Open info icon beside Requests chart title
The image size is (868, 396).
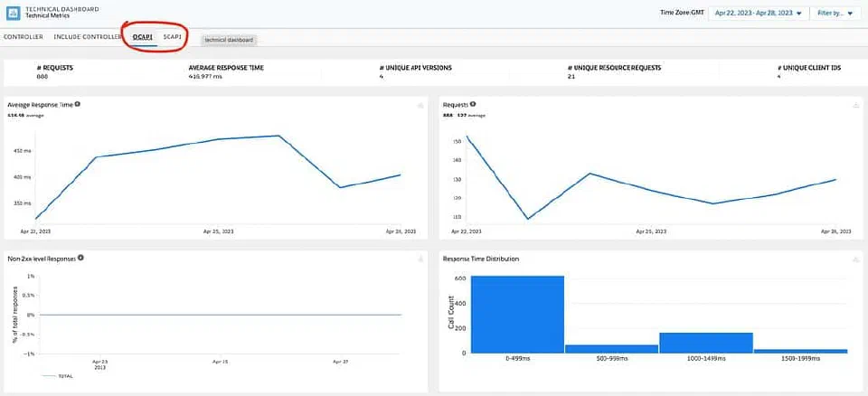(x=473, y=104)
